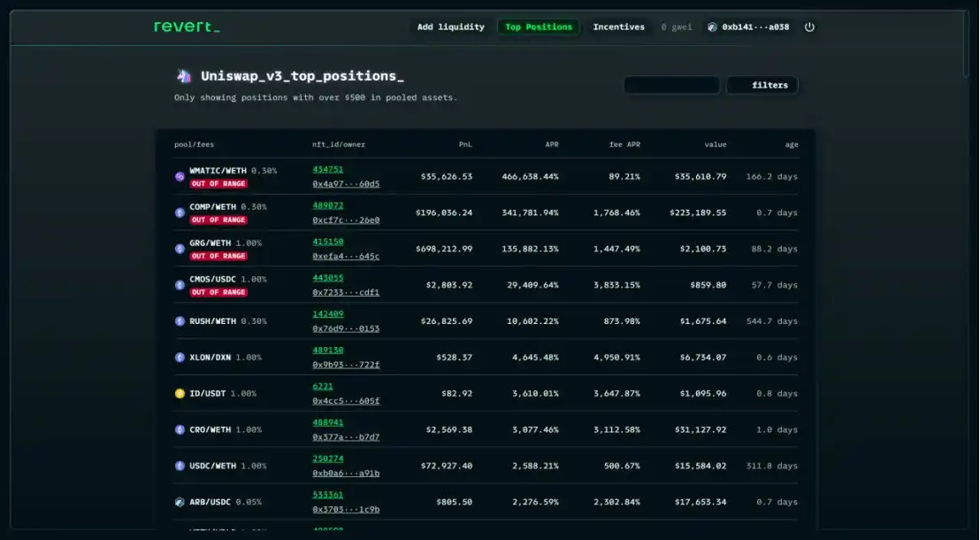Click the power disconnect icon

[x=809, y=27]
